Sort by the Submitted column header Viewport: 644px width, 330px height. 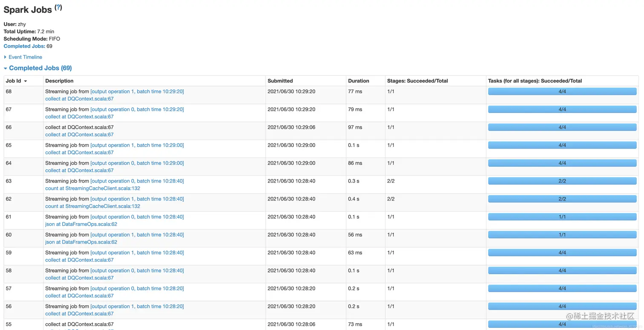pos(280,81)
